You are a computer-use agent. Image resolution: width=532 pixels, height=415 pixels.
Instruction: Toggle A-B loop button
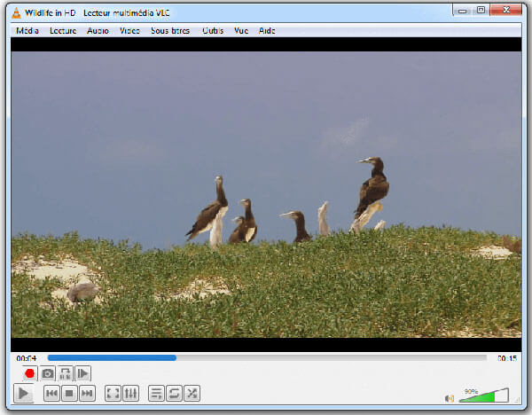point(66,374)
